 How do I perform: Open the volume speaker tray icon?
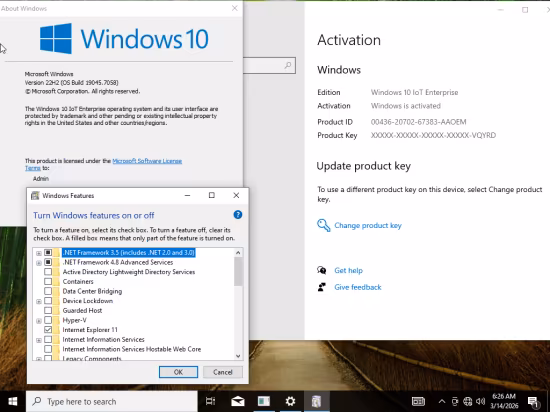pos(481,401)
